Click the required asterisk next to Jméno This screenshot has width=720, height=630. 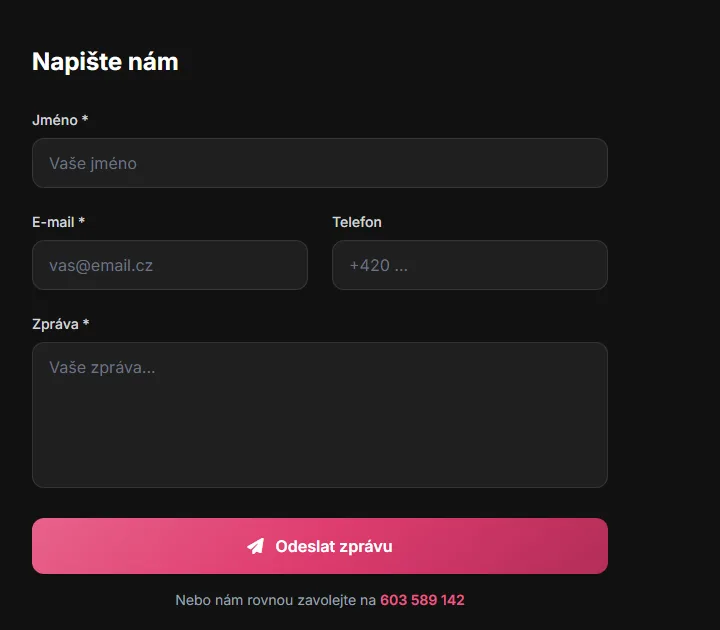click(x=85, y=119)
